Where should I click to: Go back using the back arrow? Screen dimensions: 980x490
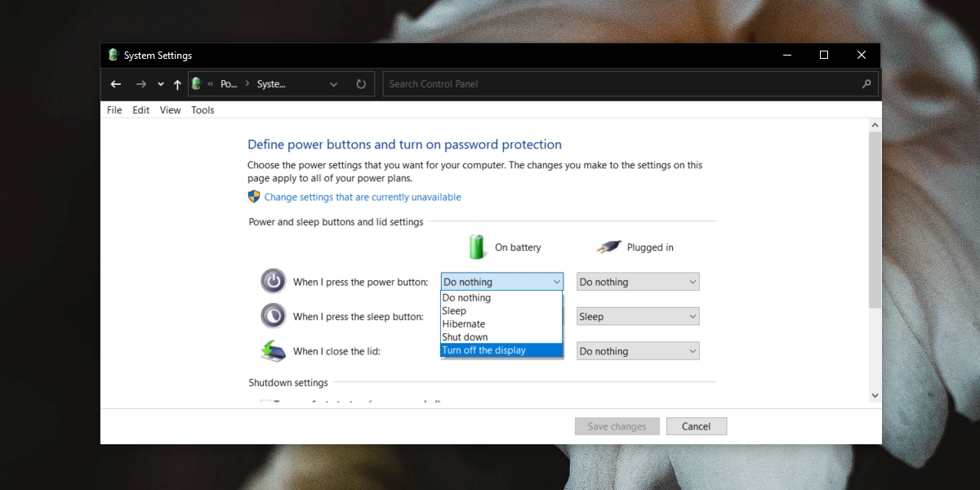[x=116, y=84]
